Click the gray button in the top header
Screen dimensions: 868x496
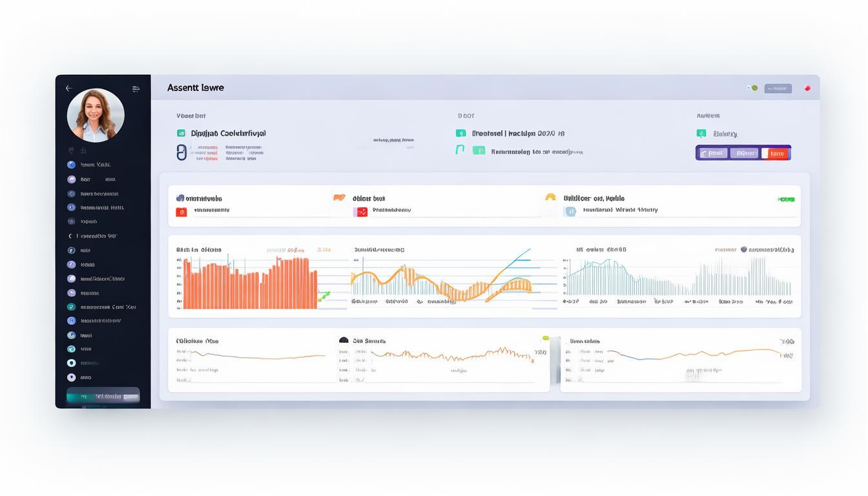tap(778, 88)
